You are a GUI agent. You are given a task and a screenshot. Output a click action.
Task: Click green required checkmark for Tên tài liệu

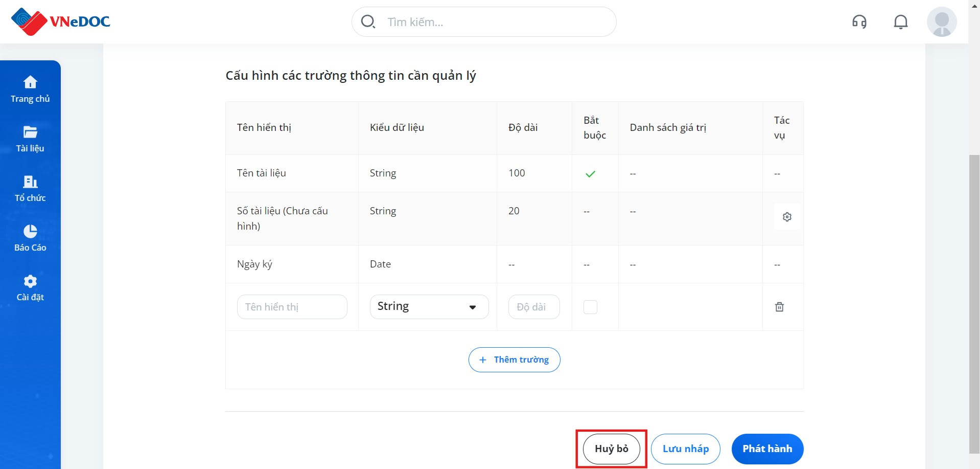point(590,174)
